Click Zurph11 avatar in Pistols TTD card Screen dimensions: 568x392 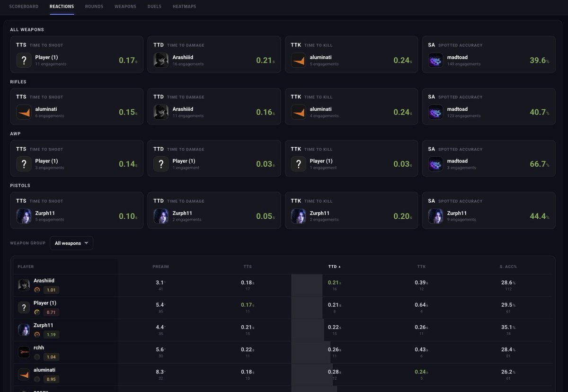(161, 216)
